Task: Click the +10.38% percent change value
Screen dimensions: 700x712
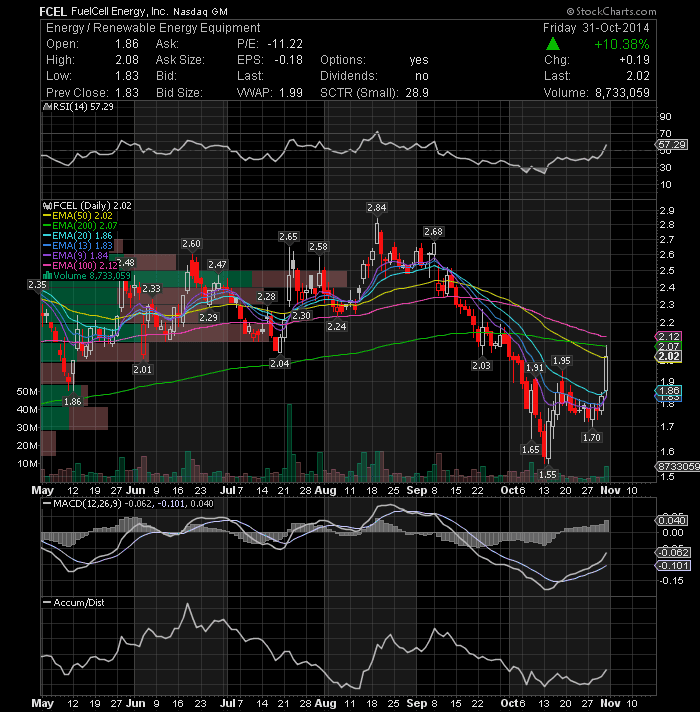Action: click(621, 44)
